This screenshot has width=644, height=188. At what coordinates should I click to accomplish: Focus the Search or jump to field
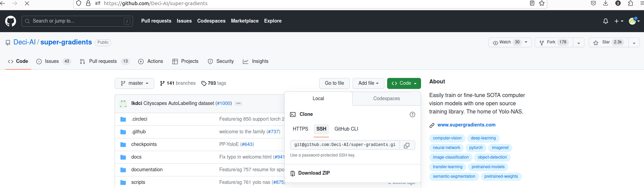[x=77, y=21]
